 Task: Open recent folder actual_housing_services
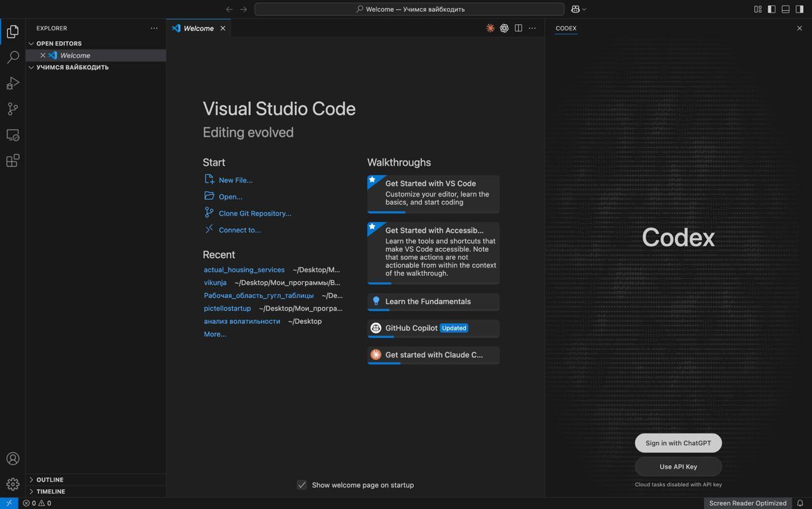click(x=244, y=269)
